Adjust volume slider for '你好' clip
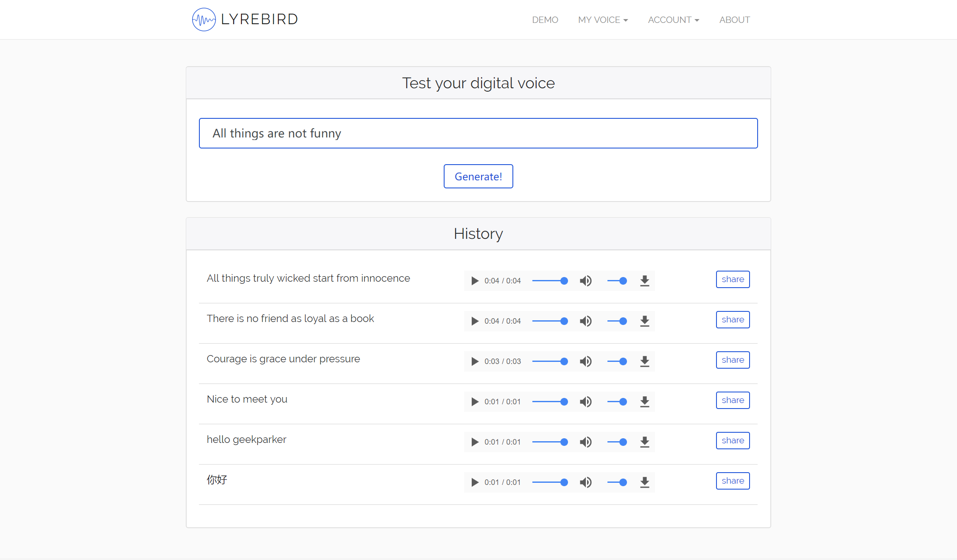The image size is (957, 560). point(617,482)
